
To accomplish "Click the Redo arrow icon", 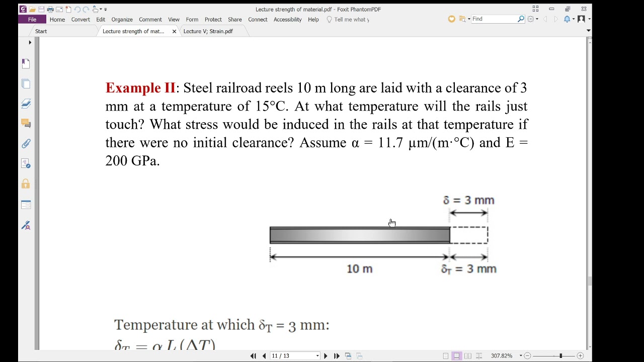I will (x=86, y=9).
